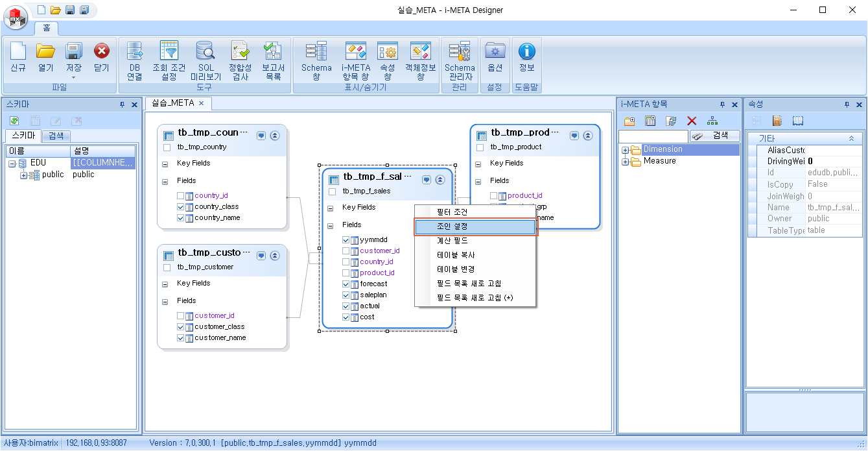Click the 검색 button in i-META 항목
This screenshot has width=868, height=451.
pos(714,136)
